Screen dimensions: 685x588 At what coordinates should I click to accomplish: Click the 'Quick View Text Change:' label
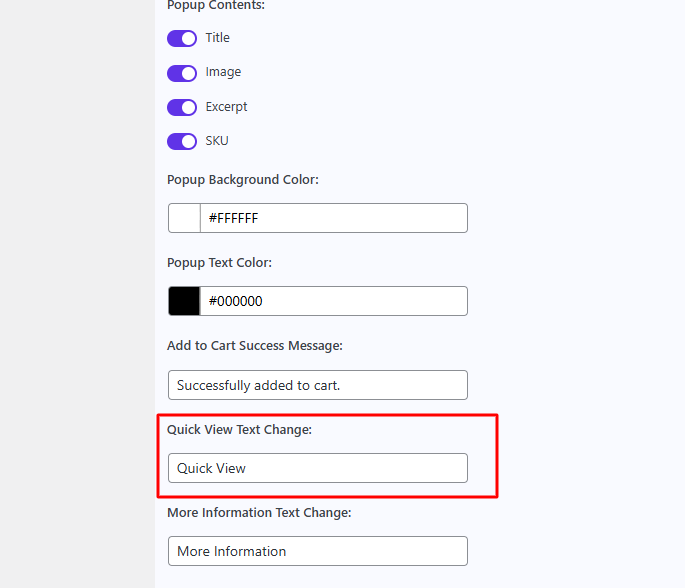[239, 429]
